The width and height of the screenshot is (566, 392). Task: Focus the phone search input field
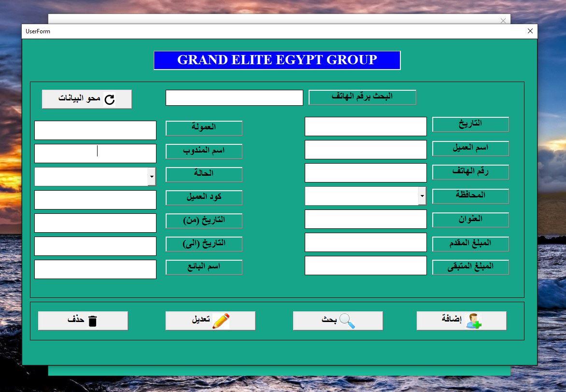[234, 98]
